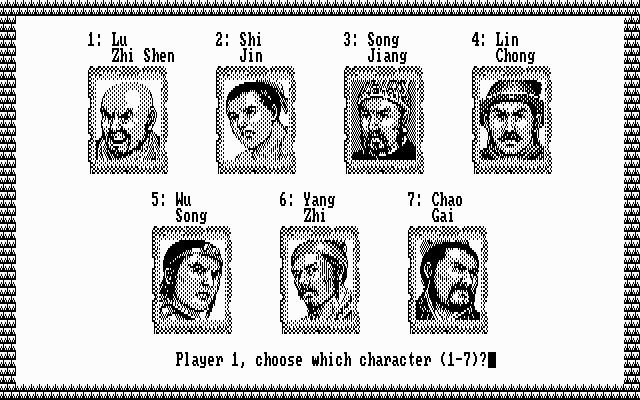Image resolution: width=640 pixels, height=400 pixels.
Task: Click the "1: Lu Zhi Shen" label
Action: click(x=131, y=48)
